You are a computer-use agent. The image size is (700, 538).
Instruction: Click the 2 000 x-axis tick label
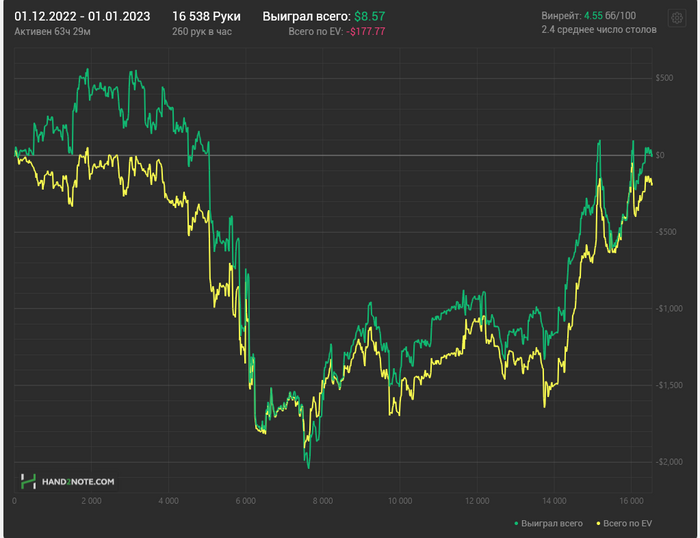(x=91, y=501)
